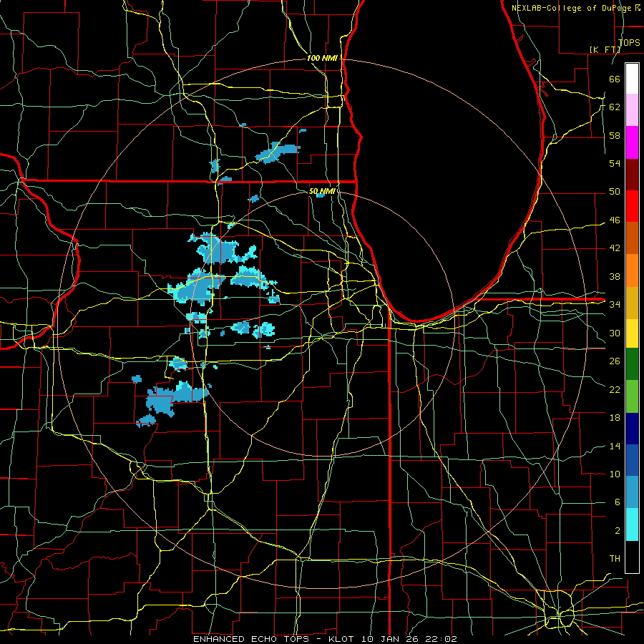Click the '26' legend value
Image resolution: width=644 pixels, height=644 pixels.
[615, 361]
